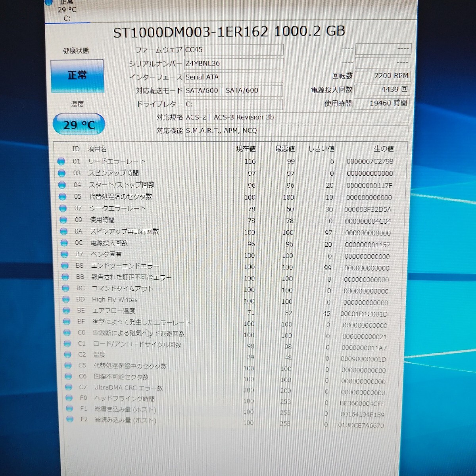Click status icon for B7 ベンダ固有

[x=64, y=254]
